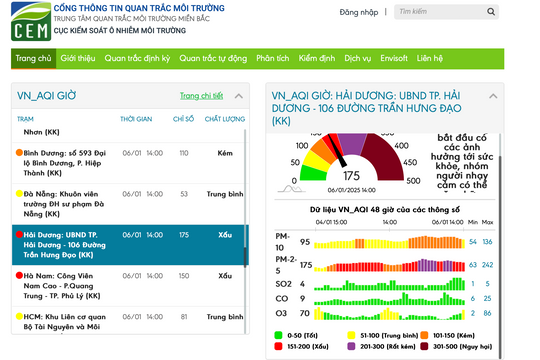Click the green 0-50 (Tốt) legend swatch

pyautogui.click(x=278, y=335)
